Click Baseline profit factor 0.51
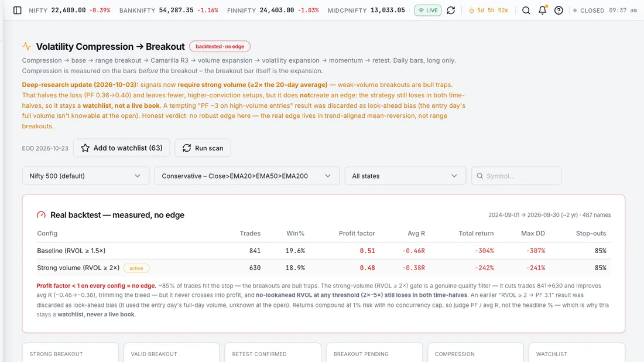The height and width of the screenshot is (362, 644). click(367, 251)
